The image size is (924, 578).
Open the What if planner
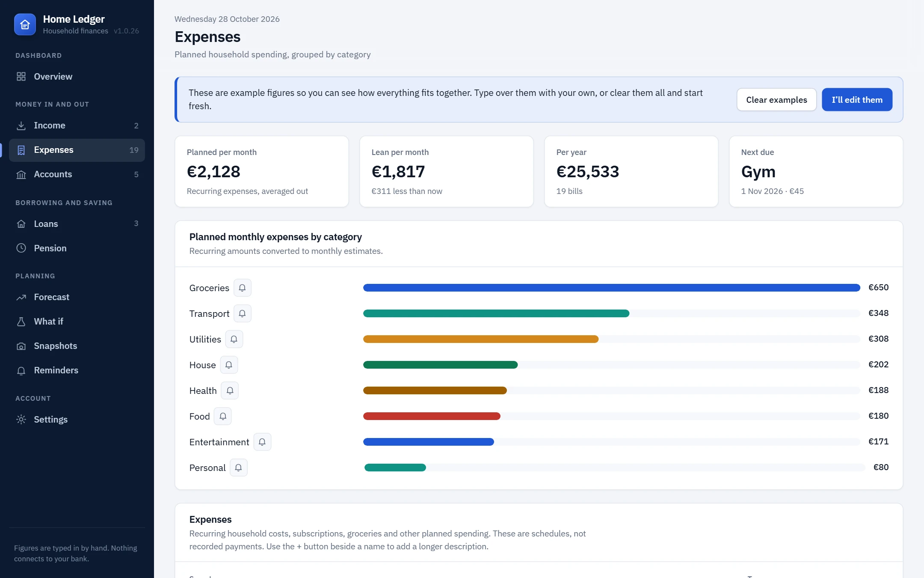click(x=77, y=322)
